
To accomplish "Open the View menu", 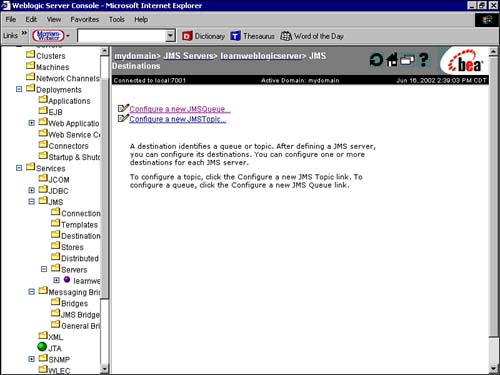I will 54,20.
